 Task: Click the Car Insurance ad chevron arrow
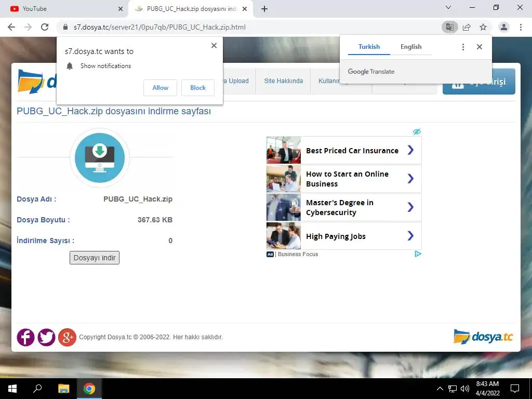tap(410, 150)
